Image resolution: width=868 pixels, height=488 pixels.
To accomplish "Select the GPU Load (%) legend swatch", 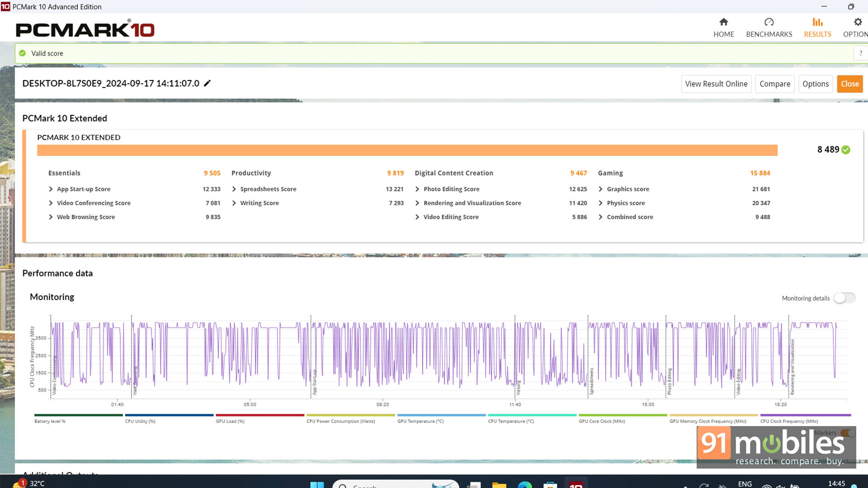I will 259,415.
